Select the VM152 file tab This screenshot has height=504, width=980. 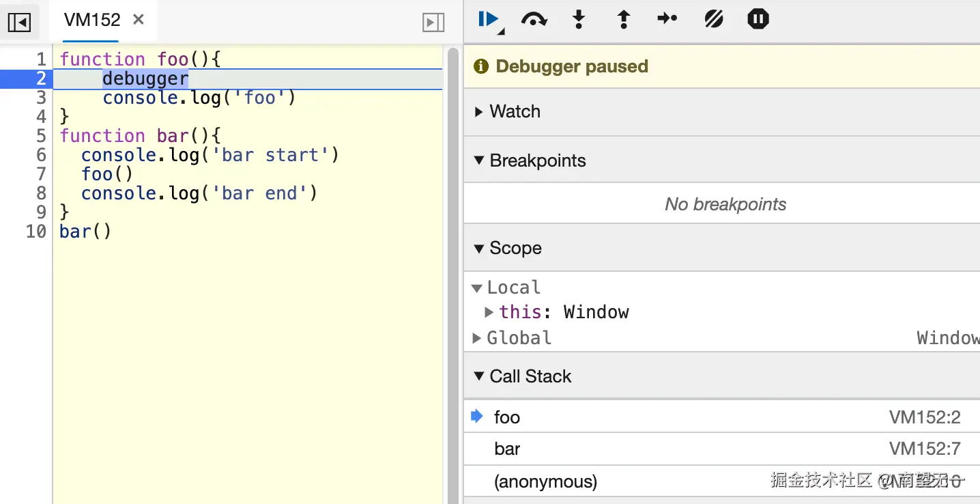[x=92, y=20]
